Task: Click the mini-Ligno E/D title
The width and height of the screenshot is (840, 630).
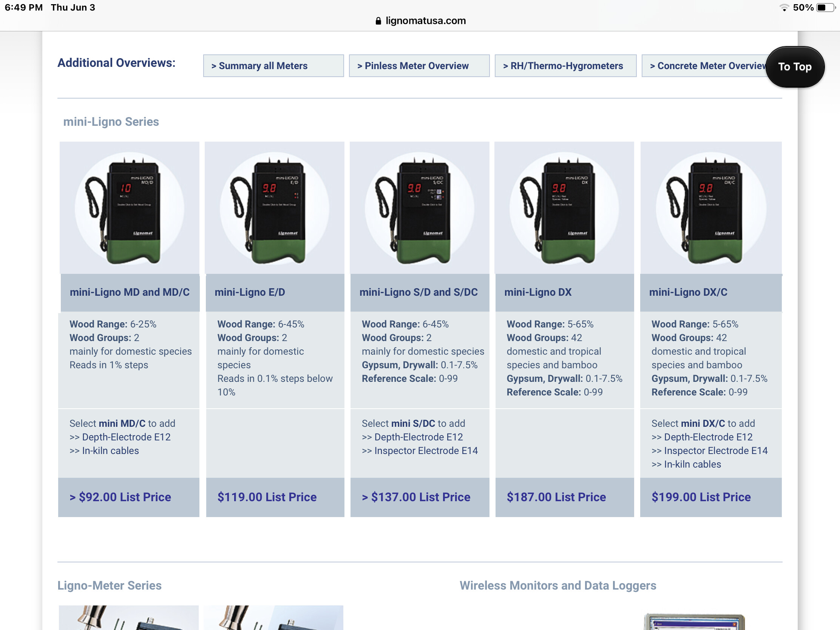Action: 250,292
